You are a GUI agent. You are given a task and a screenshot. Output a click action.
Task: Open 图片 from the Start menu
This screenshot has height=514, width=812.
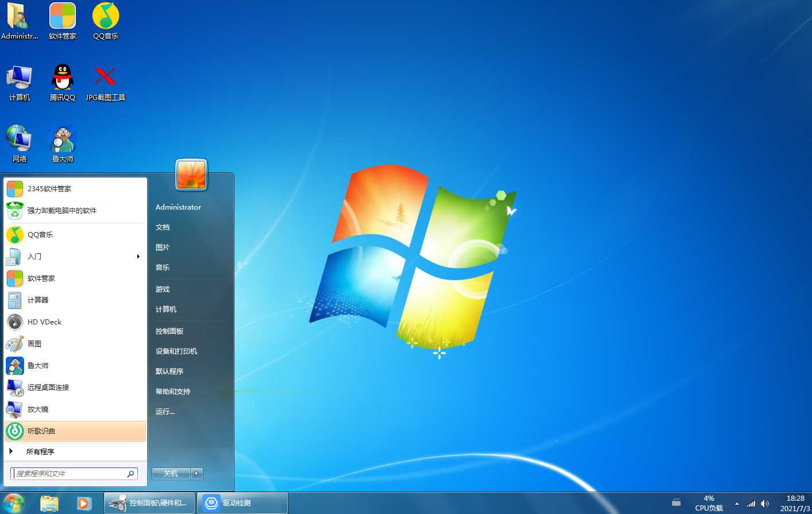[163, 248]
